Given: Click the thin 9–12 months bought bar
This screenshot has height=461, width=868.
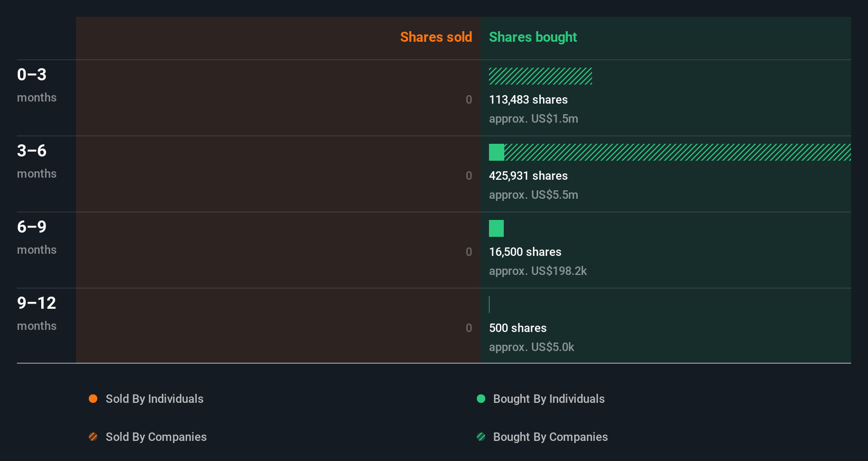Looking at the screenshot, I should tap(490, 305).
